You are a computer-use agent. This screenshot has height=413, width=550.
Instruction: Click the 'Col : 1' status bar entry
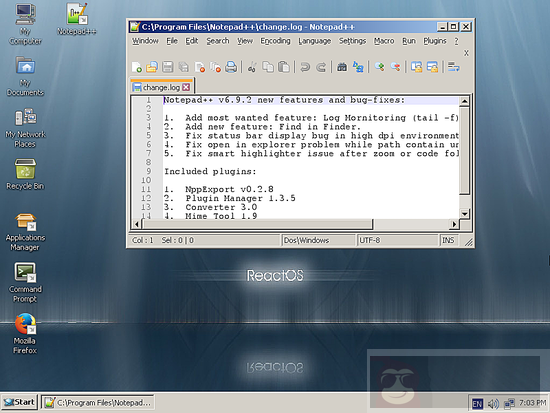(x=143, y=240)
